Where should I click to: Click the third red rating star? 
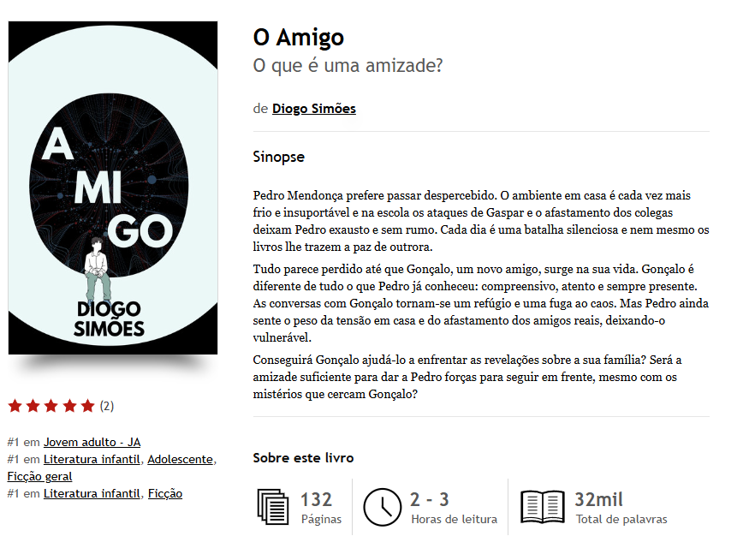click(51, 406)
